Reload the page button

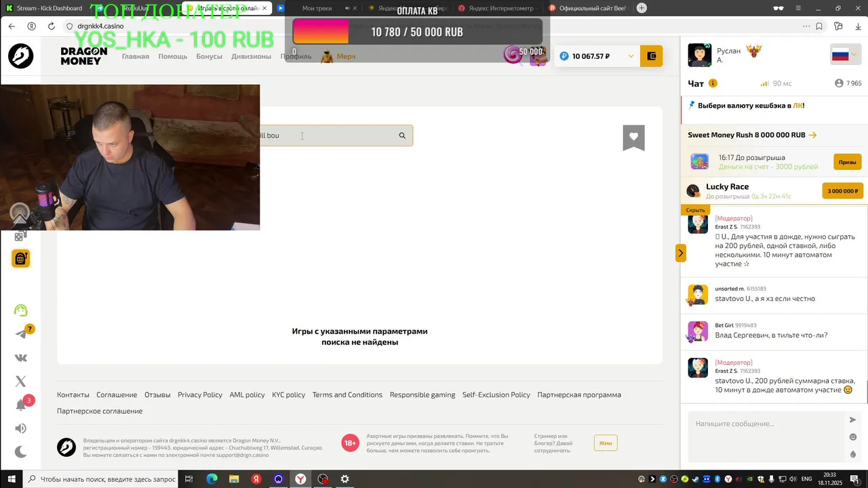[x=52, y=26]
